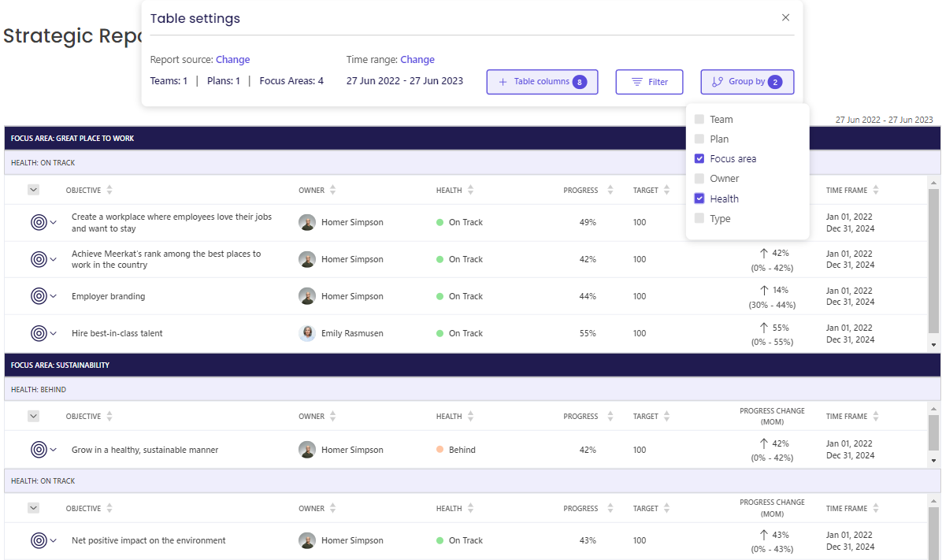Select the Type option in group by list
The image size is (942, 560).
pyautogui.click(x=699, y=219)
